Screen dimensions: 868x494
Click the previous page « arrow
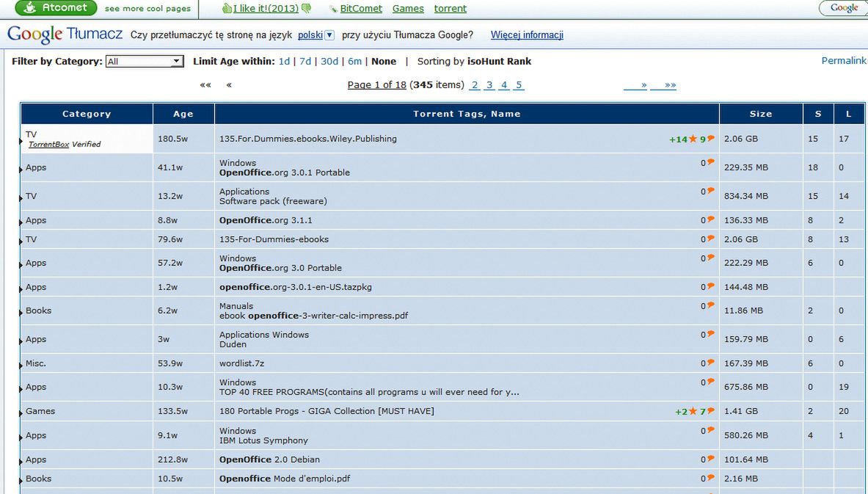(x=229, y=84)
